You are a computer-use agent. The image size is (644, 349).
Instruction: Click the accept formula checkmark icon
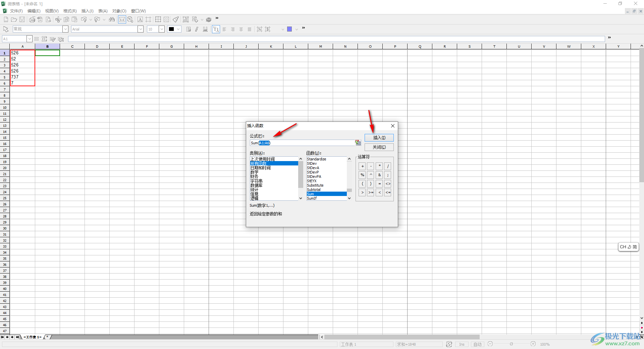pos(53,39)
